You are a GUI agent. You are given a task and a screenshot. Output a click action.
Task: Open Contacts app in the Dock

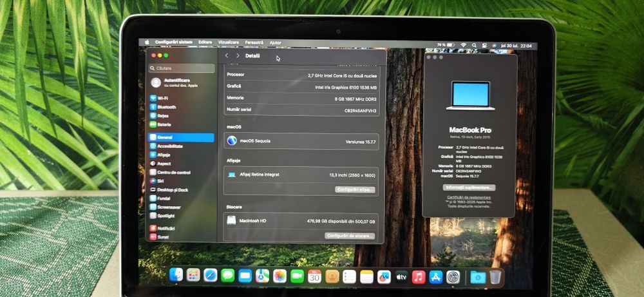[332, 276]
